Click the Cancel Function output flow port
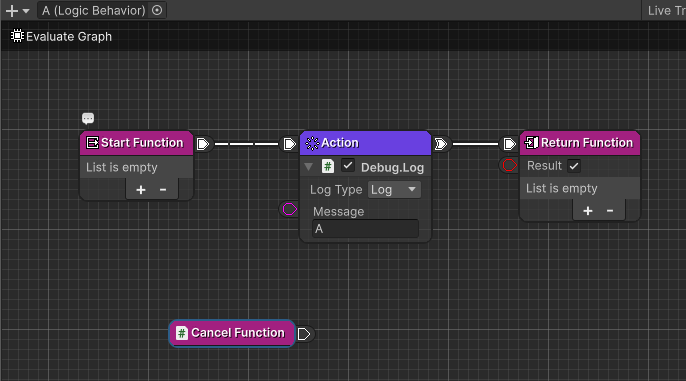Image resolution: width=686 pixels, height=381 pixels. (x=304, y=334)
